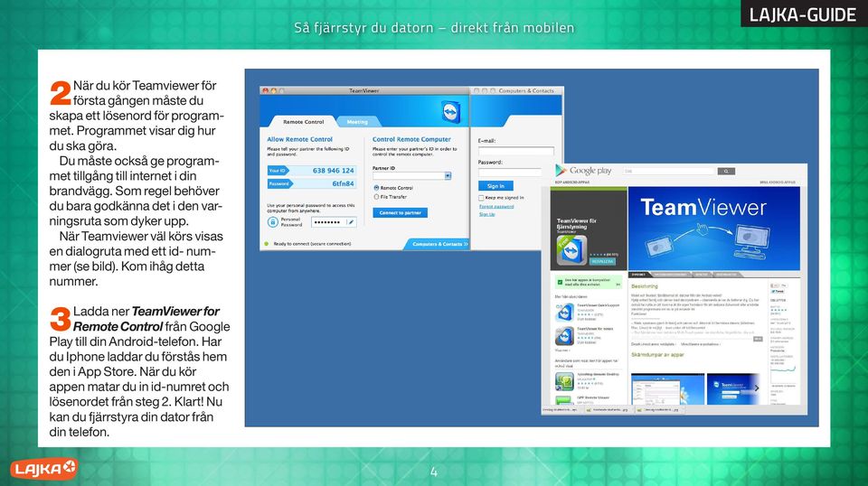
Task: Select the Remote Control radio option
Action: [x=376, y=188]
